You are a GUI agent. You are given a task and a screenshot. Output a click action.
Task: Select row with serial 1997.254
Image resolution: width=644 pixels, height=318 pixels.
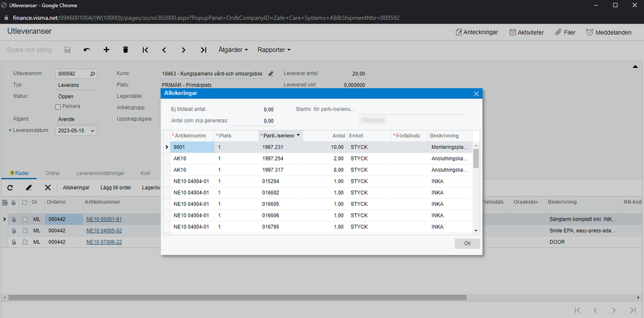pos(317,159)
